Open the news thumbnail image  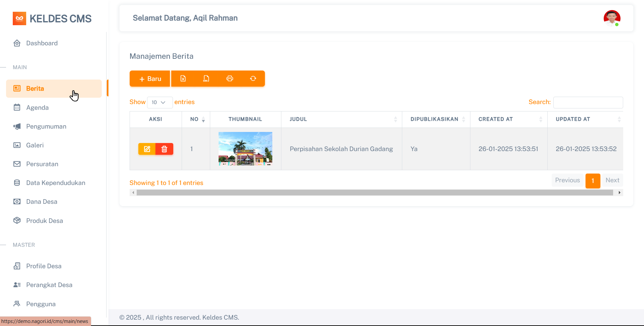click(245, 149)
